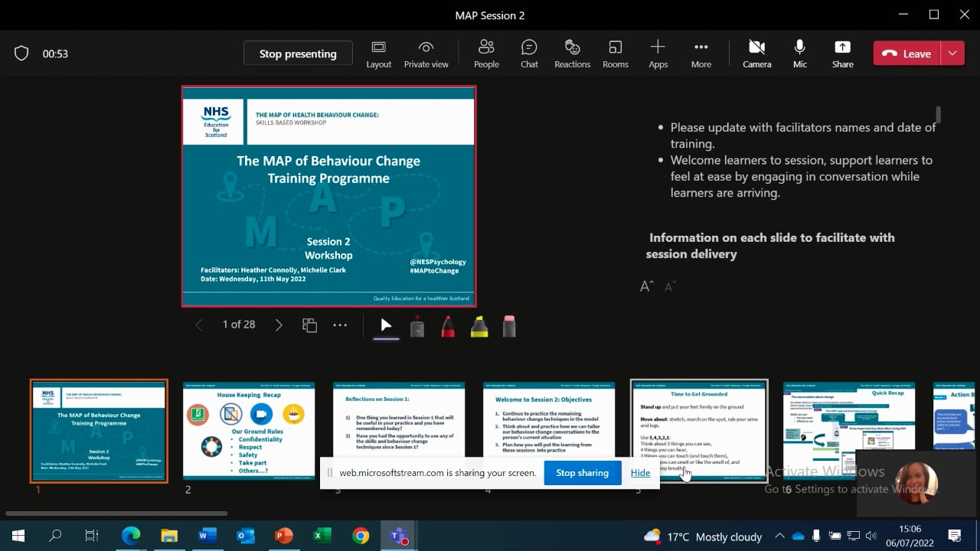The image size is (980, 551).
Task: Select House Keeping Recap slide thumbnail
Action: pyautogui.click(x=249, y=431)
